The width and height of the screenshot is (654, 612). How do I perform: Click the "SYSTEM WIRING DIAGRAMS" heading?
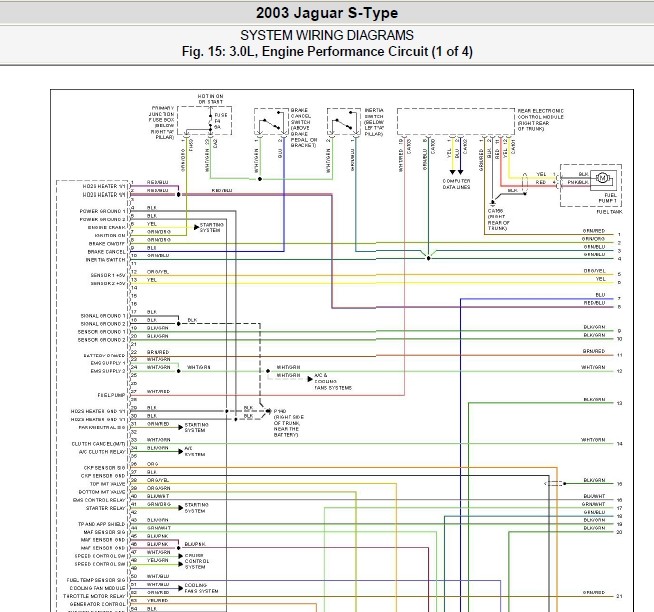(x=327, y=35)
